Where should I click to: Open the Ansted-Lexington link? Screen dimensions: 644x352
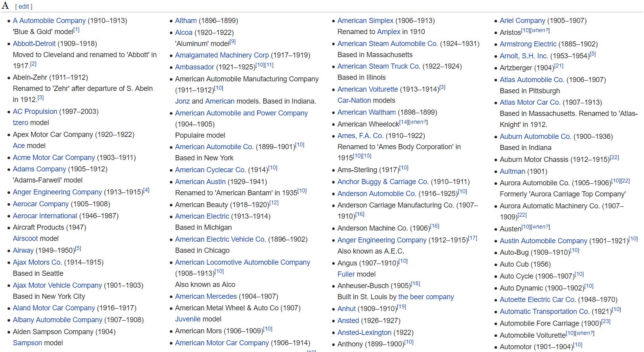pos(364,333)
